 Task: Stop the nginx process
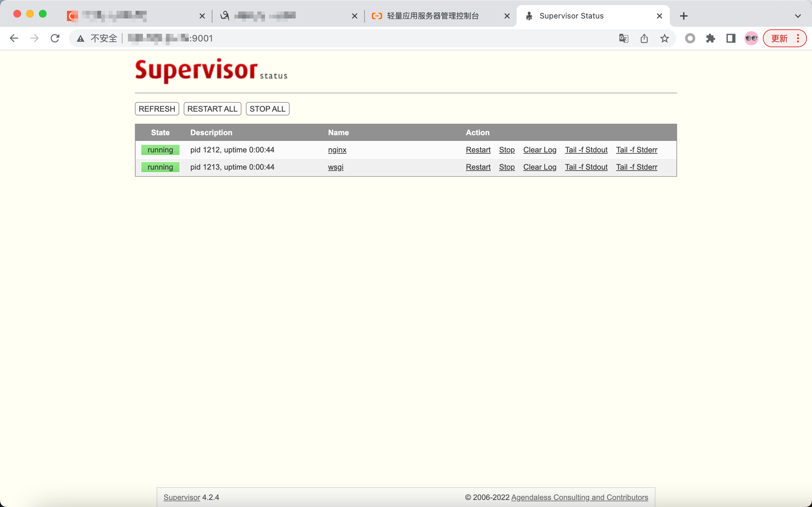click(x=506, y=150)
